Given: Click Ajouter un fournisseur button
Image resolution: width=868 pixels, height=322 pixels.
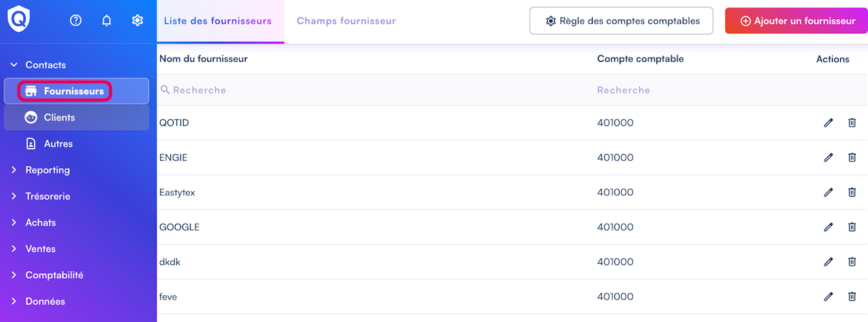Looking at the screenshot, I should tap(797, 21).
